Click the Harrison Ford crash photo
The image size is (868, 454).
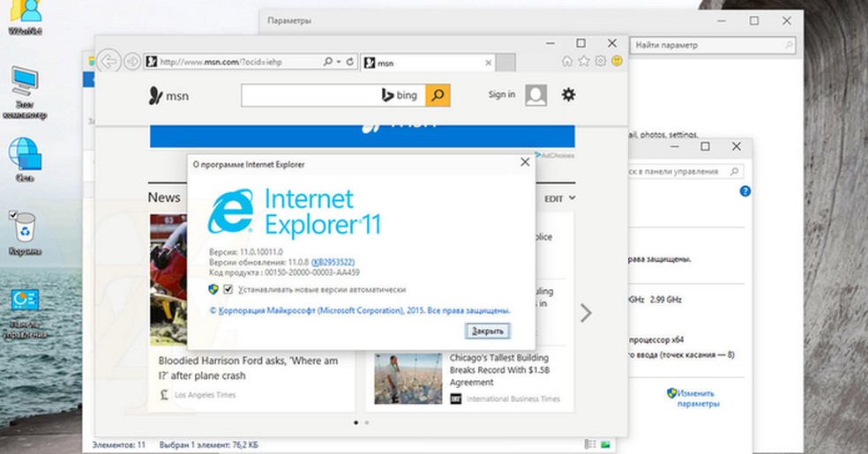point(168,279)
